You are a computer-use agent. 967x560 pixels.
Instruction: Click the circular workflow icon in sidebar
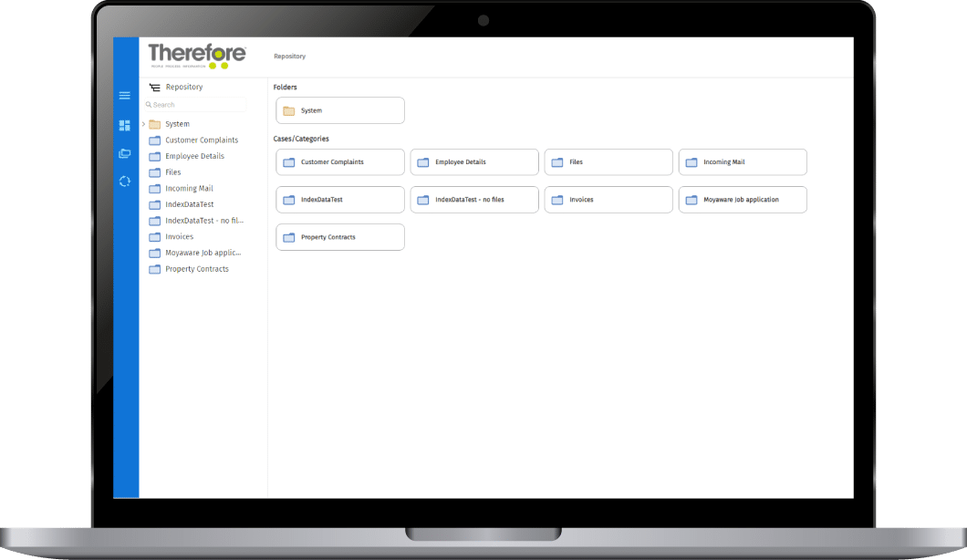(x=125, y=181)
